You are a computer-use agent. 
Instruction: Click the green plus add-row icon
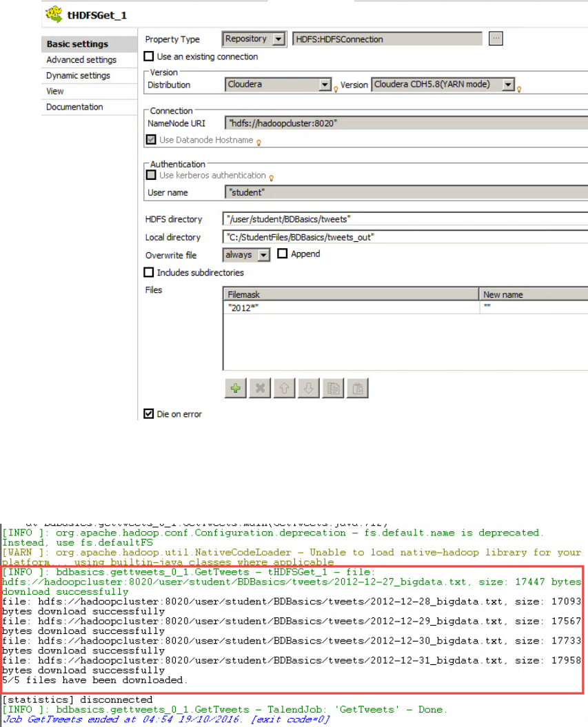[236, 389]
